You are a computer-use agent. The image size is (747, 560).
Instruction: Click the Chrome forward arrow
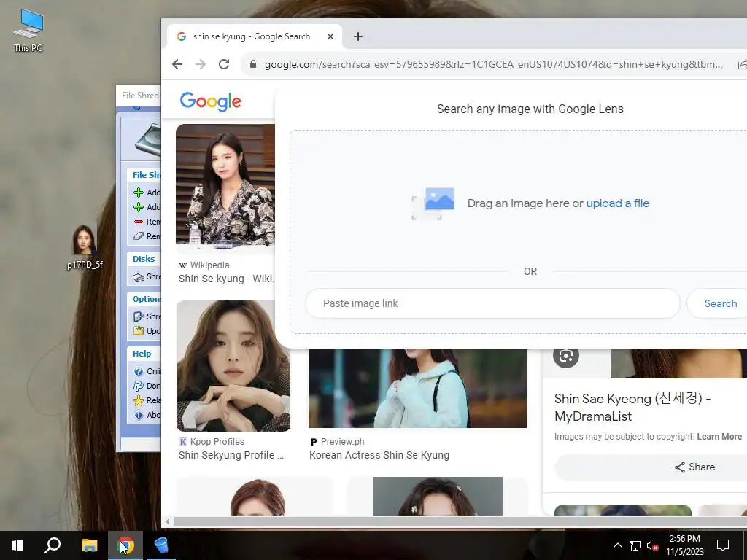click(x=201, y=64)
